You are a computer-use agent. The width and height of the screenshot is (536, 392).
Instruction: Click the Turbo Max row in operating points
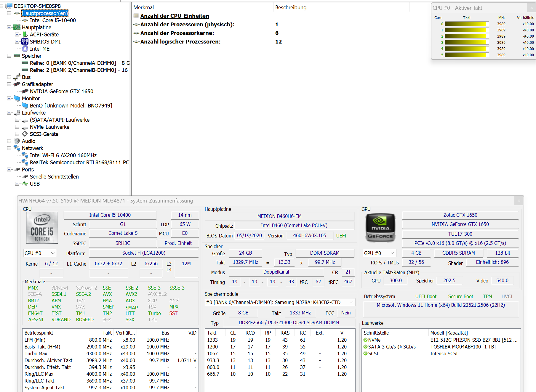click(x=110, y=354)
